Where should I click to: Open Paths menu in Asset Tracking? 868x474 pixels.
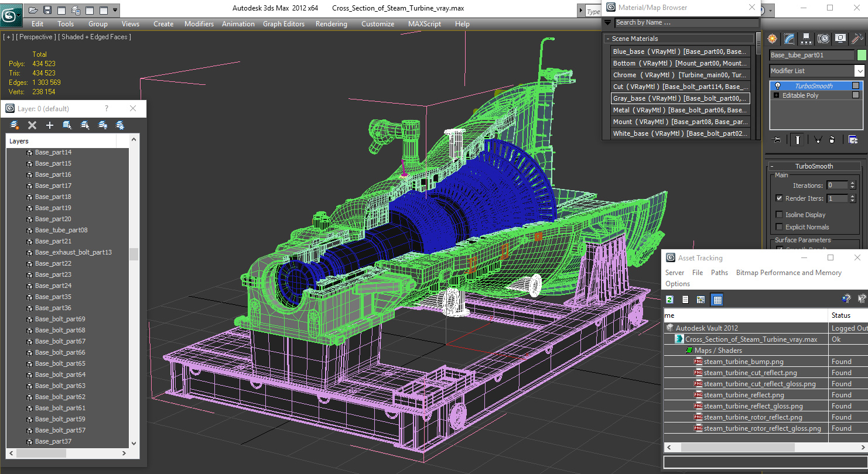(719, 273)
